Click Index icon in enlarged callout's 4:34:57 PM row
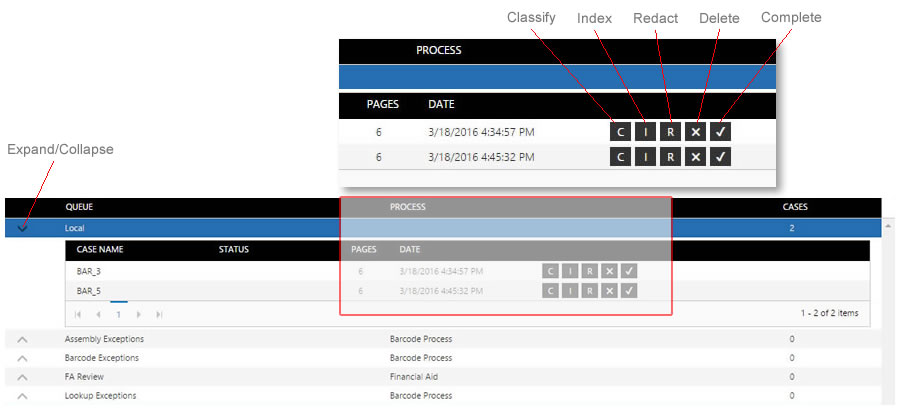The image size is (900, 420). pyautogui.click(x=646, y=131)
